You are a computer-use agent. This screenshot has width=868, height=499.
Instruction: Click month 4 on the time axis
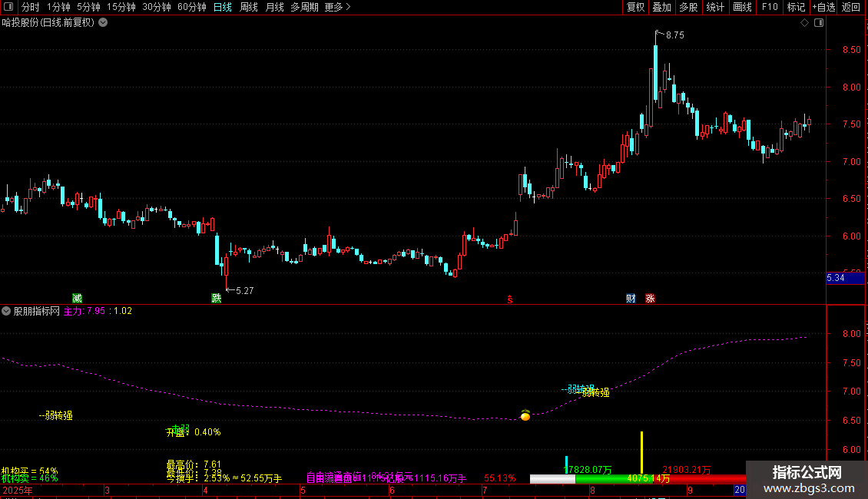pyautogui.click(x=205, y=491)
